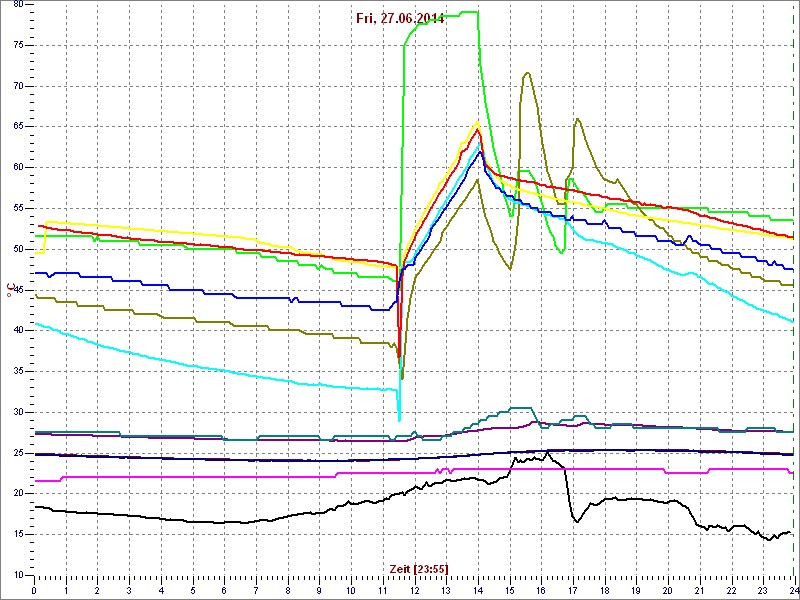Click the °C unit label on the left axis
Image resolution: width=800 pixels, height=600 pixels.
pos(10,290)
